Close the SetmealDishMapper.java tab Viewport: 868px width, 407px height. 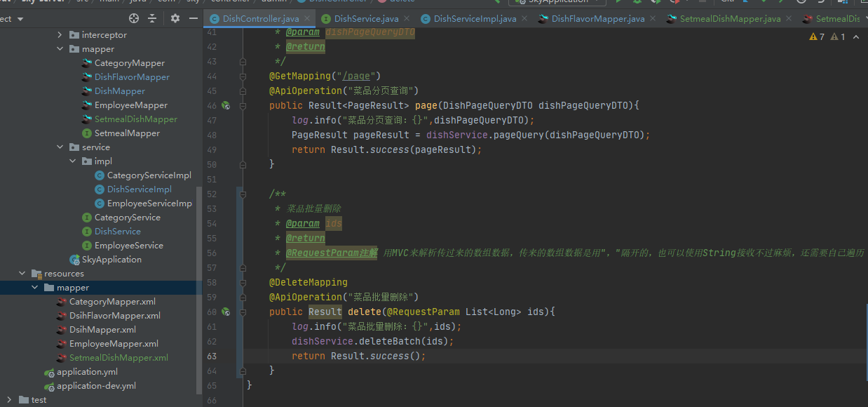pyautogui.click(x=789, y=19)
